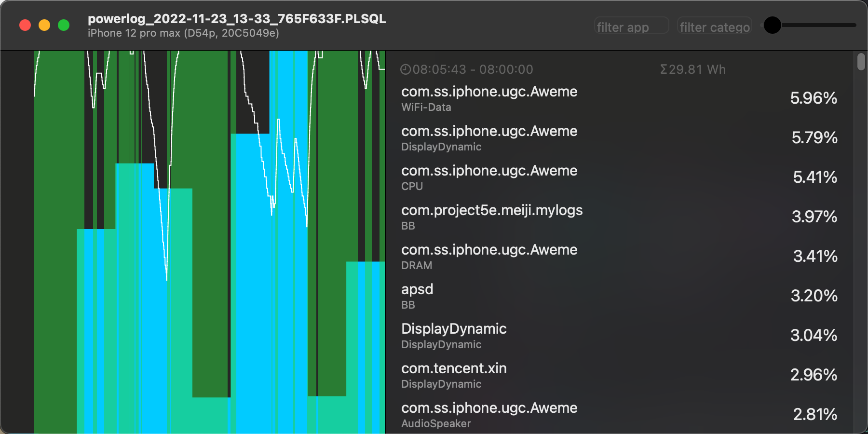Click the black slider knob in the toolbar
Screen dimensions: 868x434
pos(772,25)
